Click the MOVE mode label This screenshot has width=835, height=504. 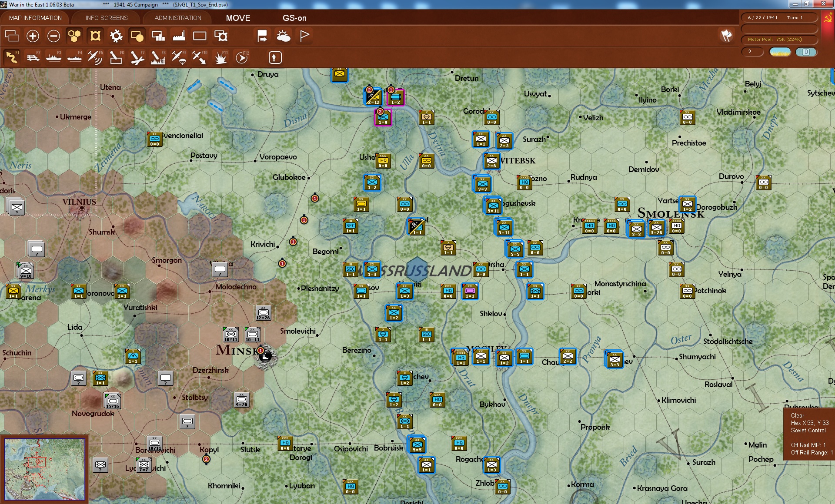click(x=238, y=18)
